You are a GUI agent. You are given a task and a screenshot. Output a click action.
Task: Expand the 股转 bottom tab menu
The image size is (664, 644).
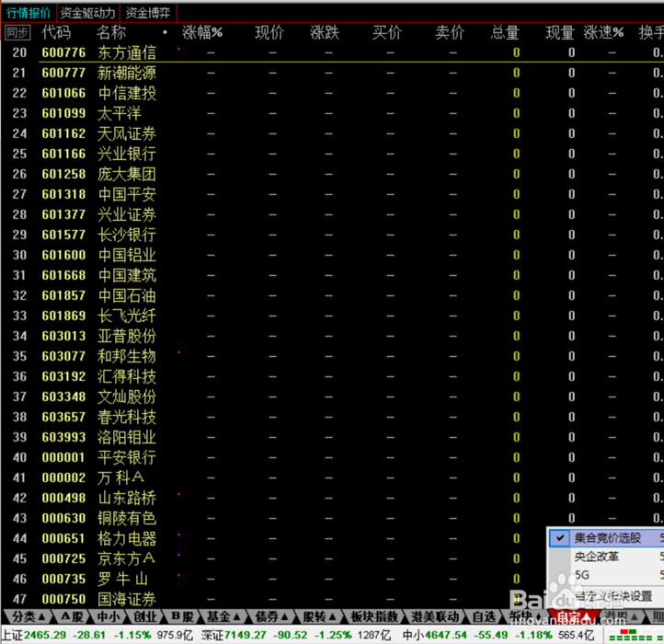(x=319, y=616)
